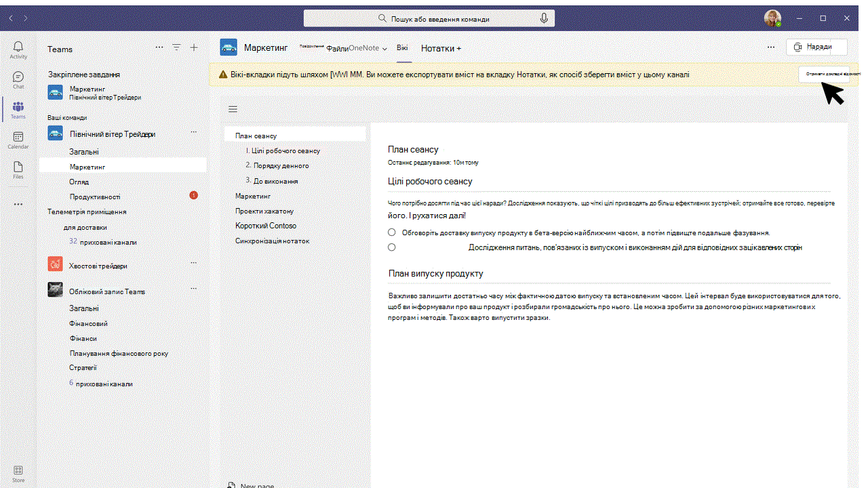The width and height of the screenshot is (868, 488).
Task: Click the warning icon in the wiki banner
Action: tap(222, 75)
